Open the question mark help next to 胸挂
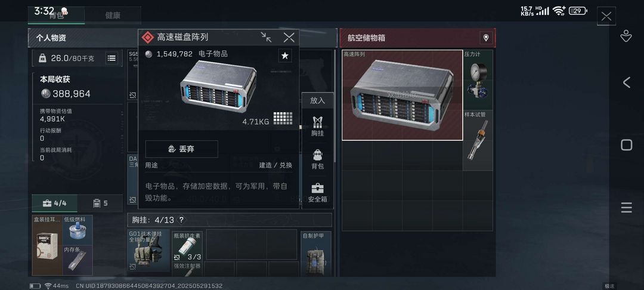644x290 pixels. 181,220
